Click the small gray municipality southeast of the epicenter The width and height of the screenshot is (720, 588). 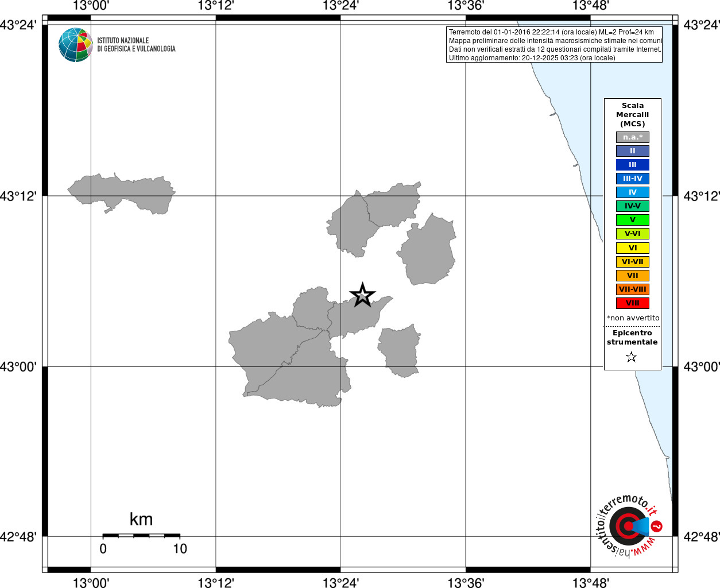(400, 351)
